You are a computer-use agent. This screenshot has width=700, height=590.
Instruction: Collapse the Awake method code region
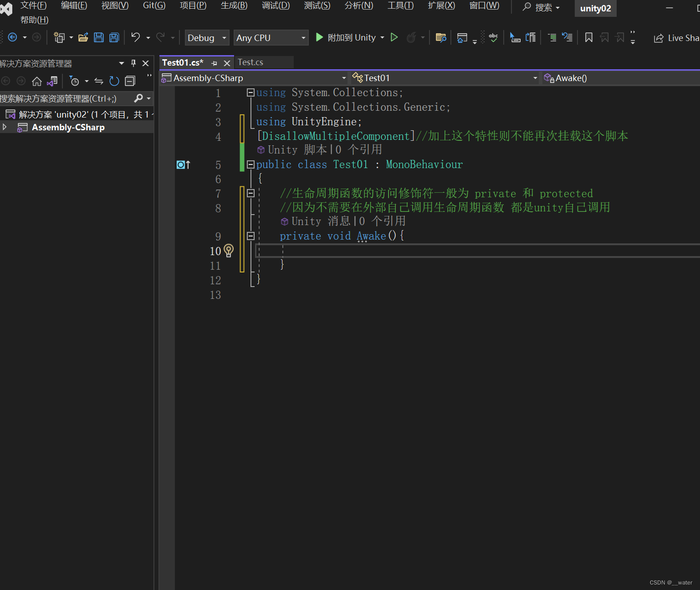pos(250,236)
